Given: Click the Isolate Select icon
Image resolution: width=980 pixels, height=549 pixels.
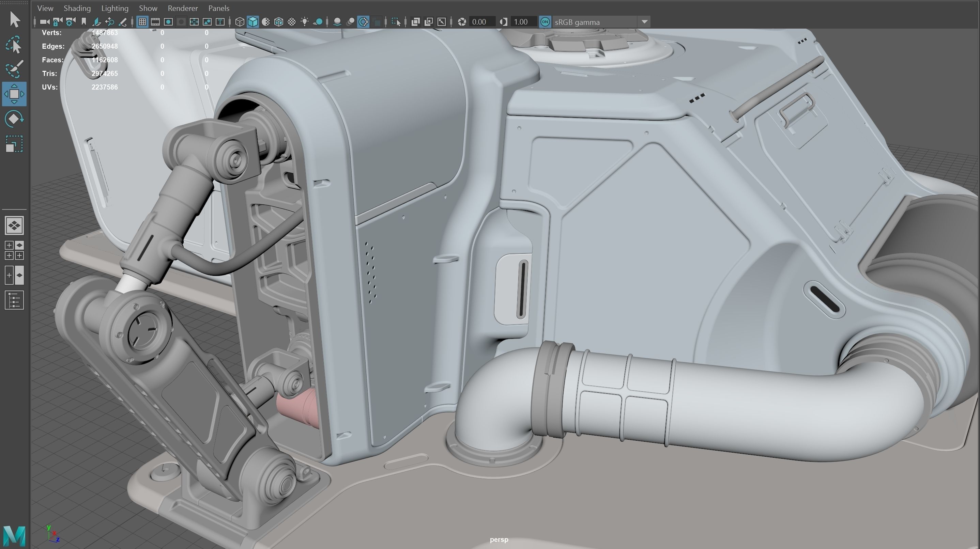Looking at the screenshot, I should (x=396, y=22).
